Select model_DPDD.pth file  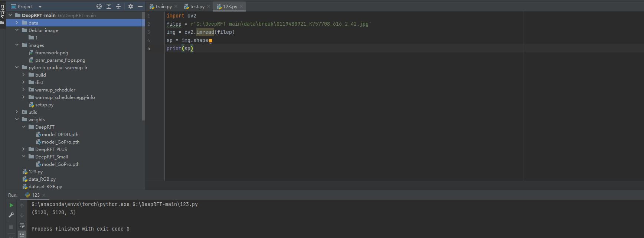(x=60, y=135)
